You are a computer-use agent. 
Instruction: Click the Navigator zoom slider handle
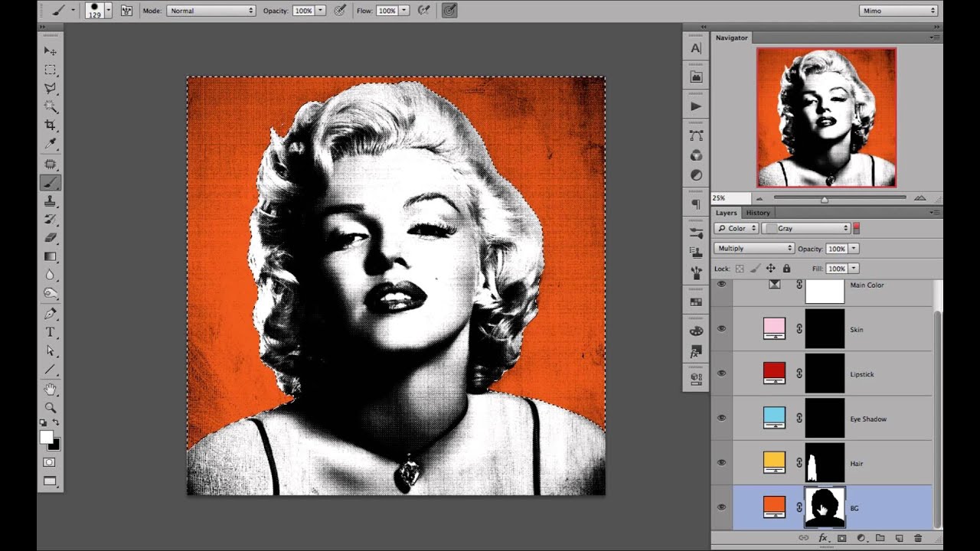coord(824,200)
